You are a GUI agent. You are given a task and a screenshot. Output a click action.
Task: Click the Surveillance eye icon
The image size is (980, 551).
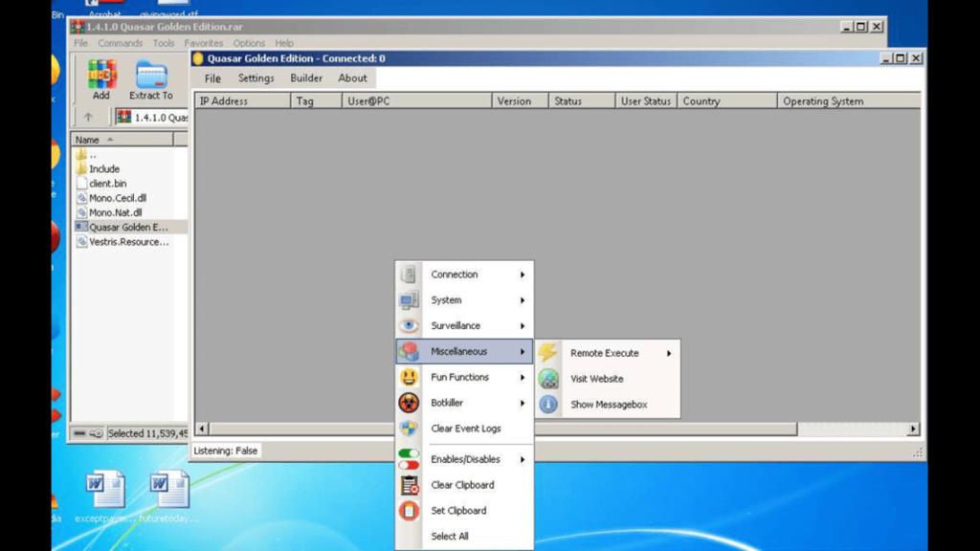tap(409, 325)
